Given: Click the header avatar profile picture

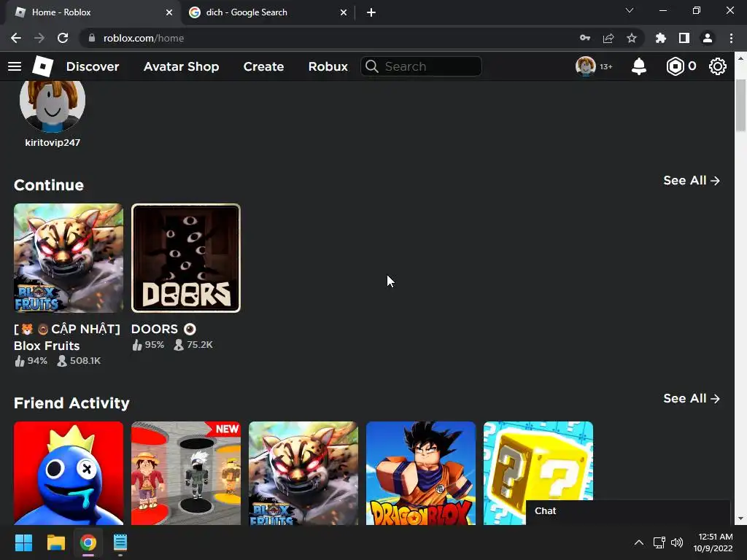Looking at the screenshot, I should pyautogui.click(x=586, y=66).
